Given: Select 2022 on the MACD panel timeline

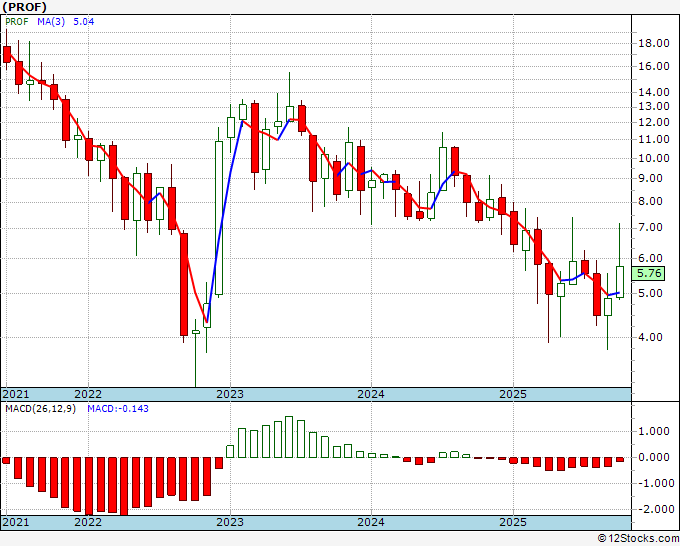Looking at the screenshot, I should 88,522.
